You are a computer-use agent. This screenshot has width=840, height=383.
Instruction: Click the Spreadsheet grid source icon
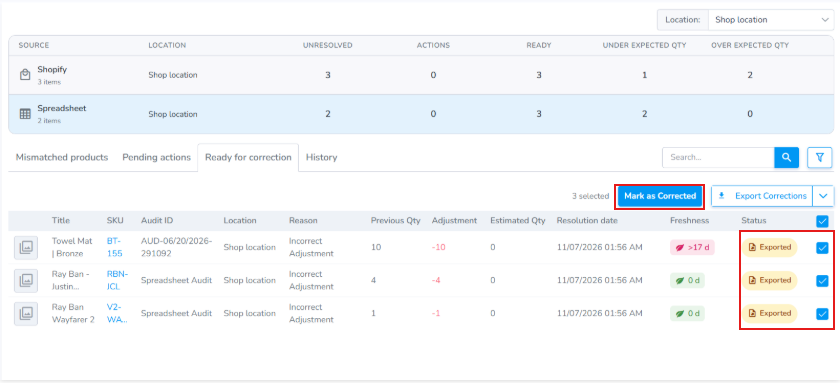tap(25, 114)
